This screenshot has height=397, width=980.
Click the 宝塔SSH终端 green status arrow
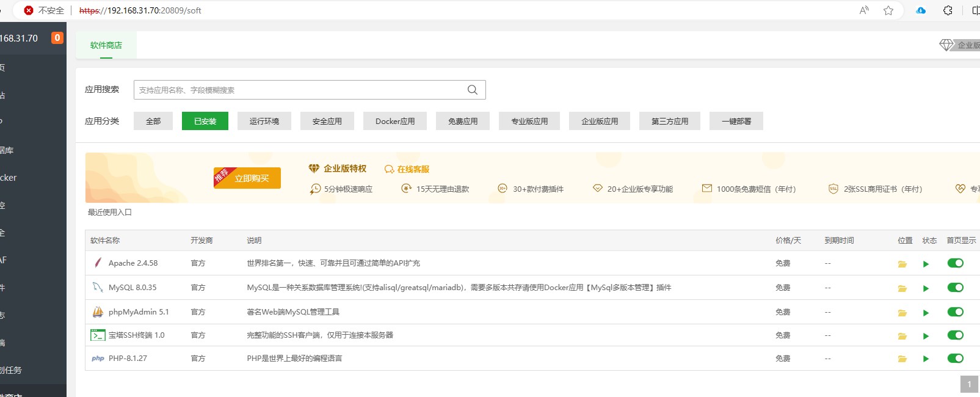click(x=926, y=336)
